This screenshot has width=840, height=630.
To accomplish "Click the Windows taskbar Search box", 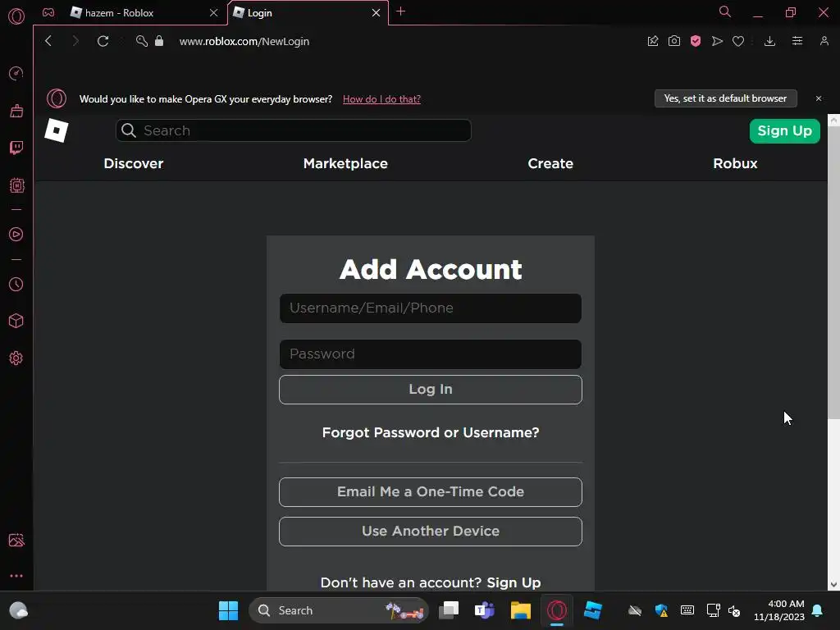I will point(339,610).
